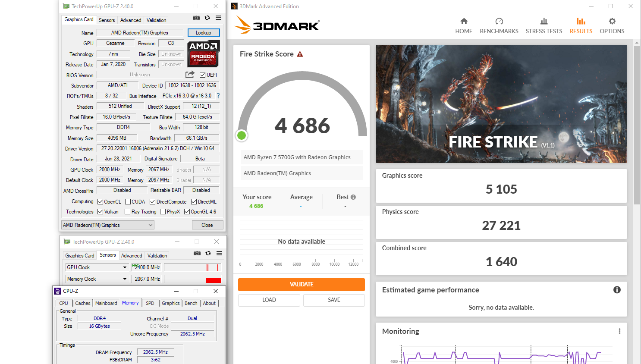
Task: Open 3DMark Stress Tests section
Action: tap(544, 26)
